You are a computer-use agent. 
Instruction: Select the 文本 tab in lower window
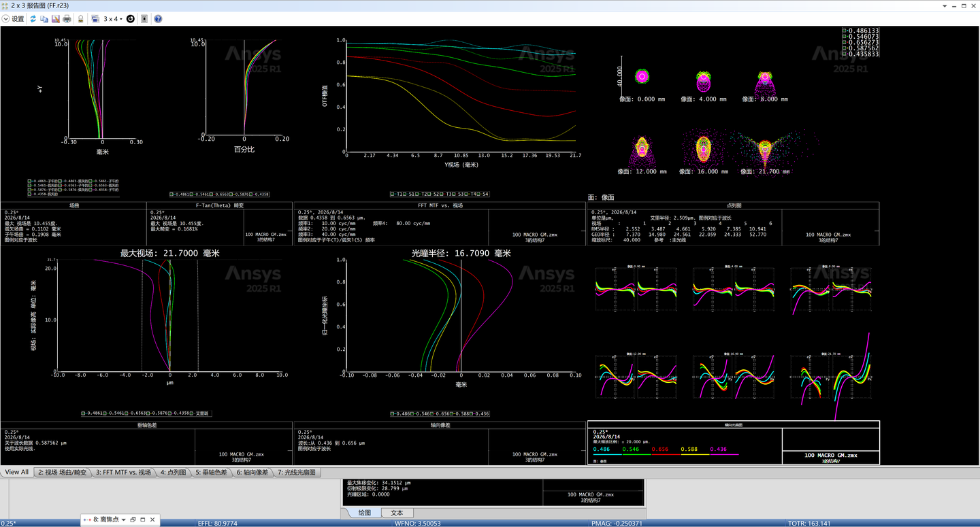[x=397, y=513]
